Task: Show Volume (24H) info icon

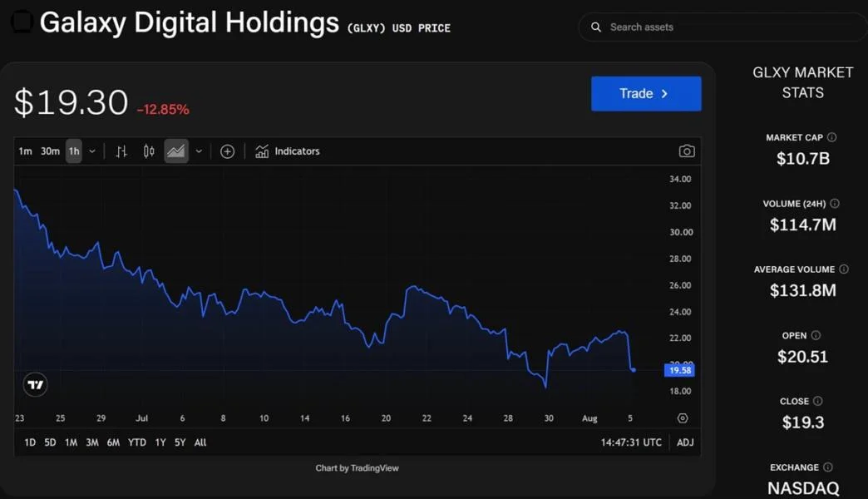Action: [x=834, y=203]
